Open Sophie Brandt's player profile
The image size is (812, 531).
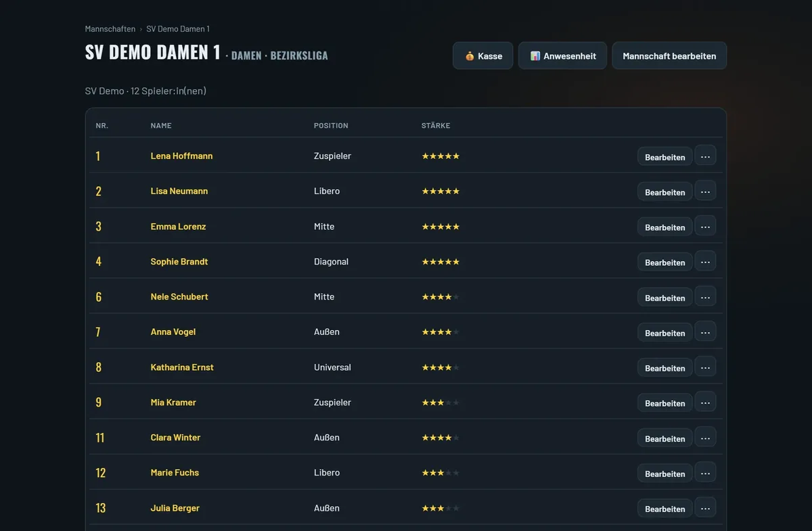pos(179,261)
